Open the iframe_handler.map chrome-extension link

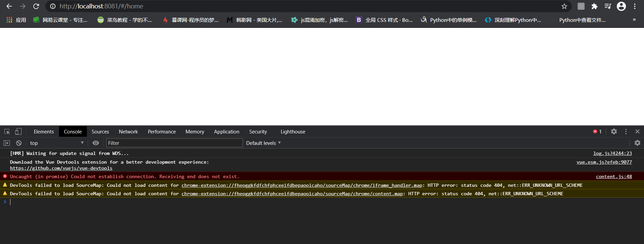302,185
